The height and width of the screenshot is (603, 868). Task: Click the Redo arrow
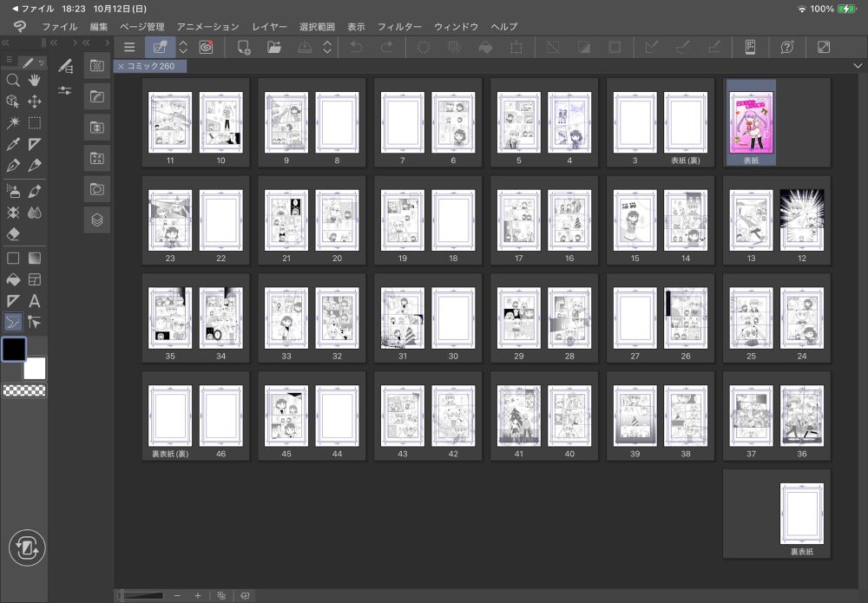coord(386,47)
